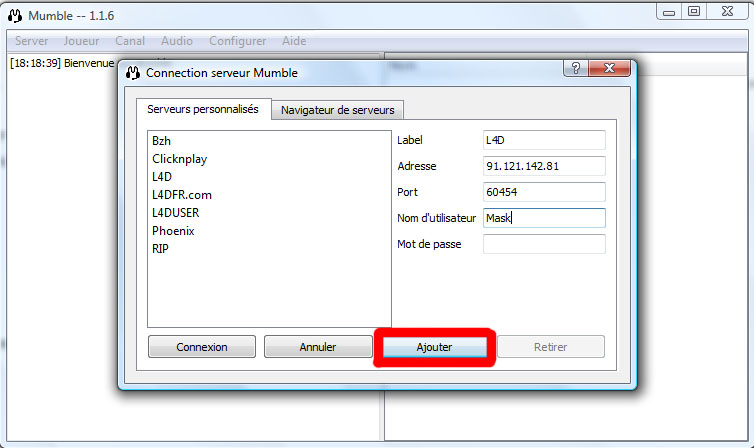Screen dimensions: 754x448
Task: Select RIP in the server list
Action: [x=269, y=249]
